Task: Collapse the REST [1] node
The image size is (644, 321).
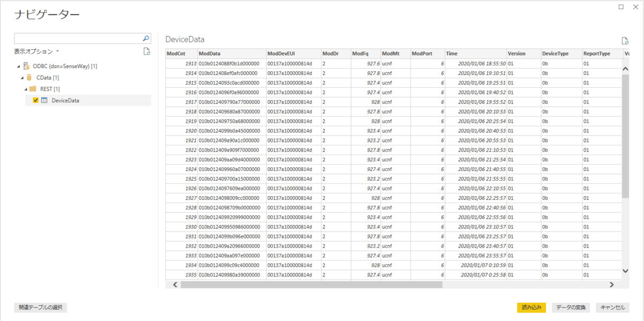Action: click(25, 89)
